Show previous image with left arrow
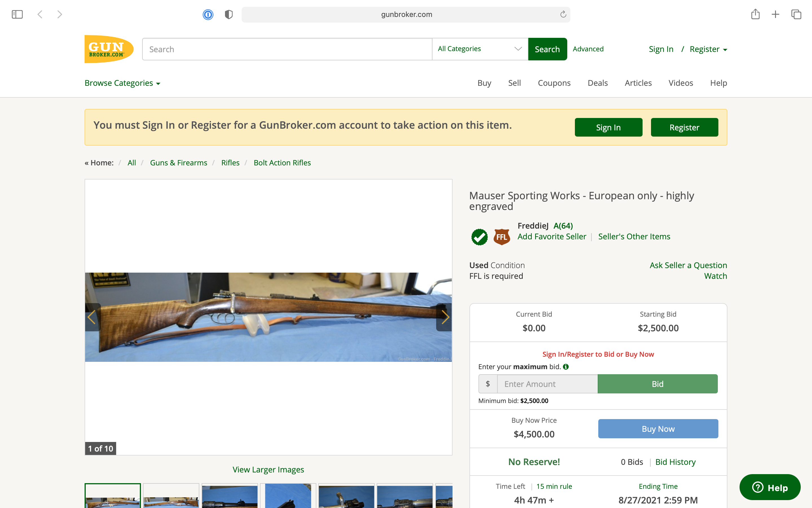 pyautogui.click(x=92, y=317)
